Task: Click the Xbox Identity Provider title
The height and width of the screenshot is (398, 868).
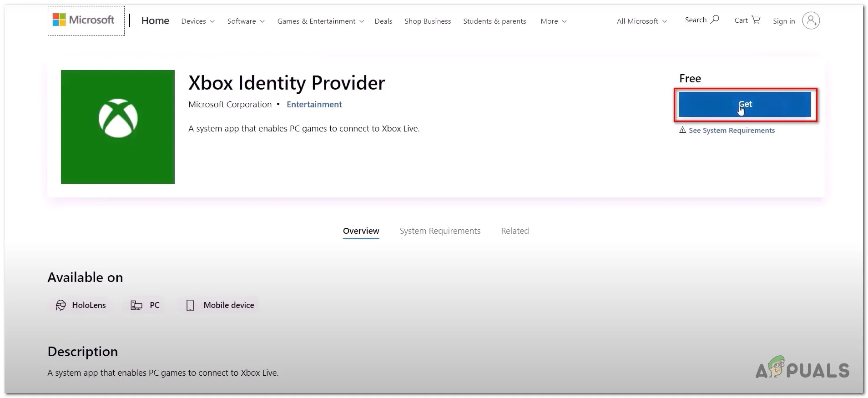Action: tap(287, 83)
